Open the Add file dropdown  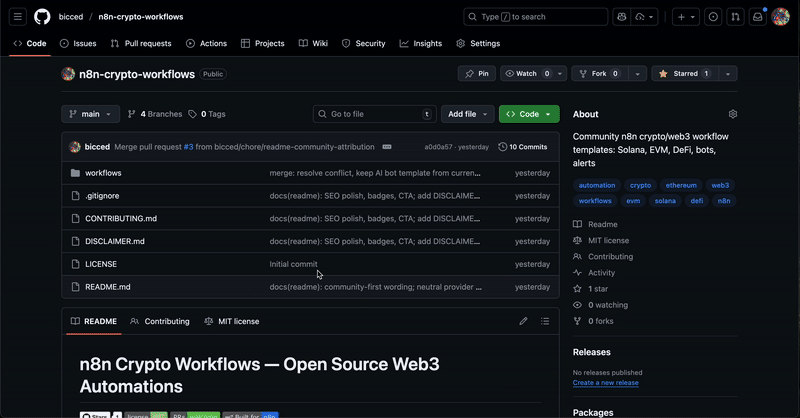pos(468,114)
